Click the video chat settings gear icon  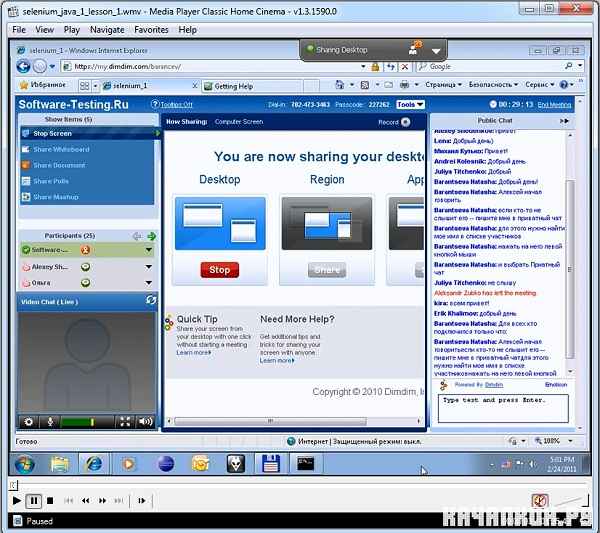pyautogui.click(x=29, y=422)
